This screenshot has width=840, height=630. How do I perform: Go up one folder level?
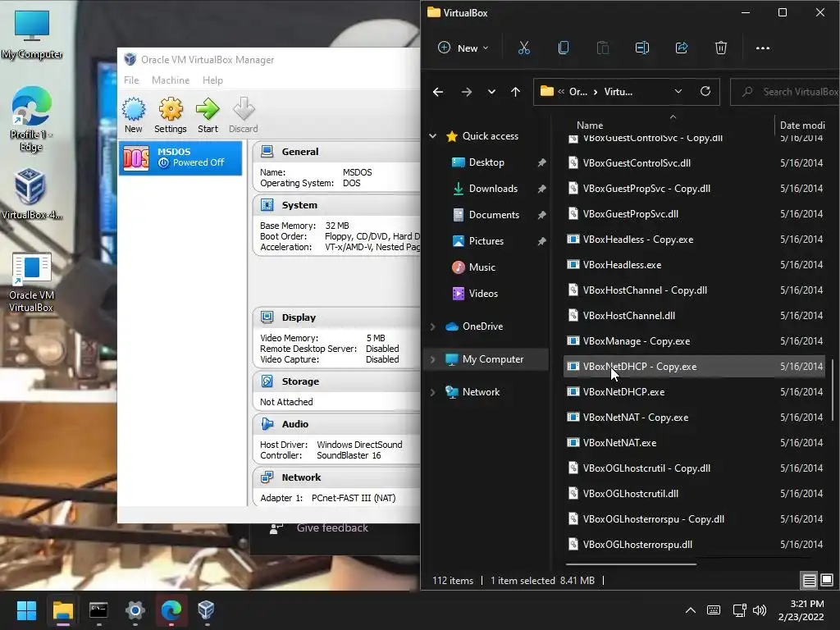tap(515, 92)
